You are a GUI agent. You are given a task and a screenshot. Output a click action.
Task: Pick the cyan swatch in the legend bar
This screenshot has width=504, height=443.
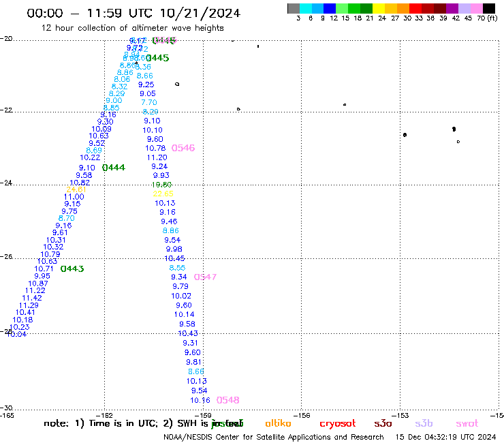point(306,8)
